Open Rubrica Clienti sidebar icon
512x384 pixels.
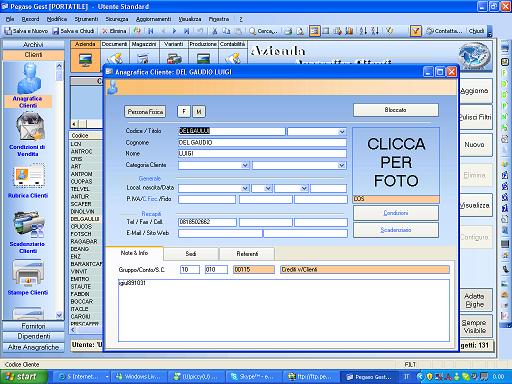[x=28, y=181]
